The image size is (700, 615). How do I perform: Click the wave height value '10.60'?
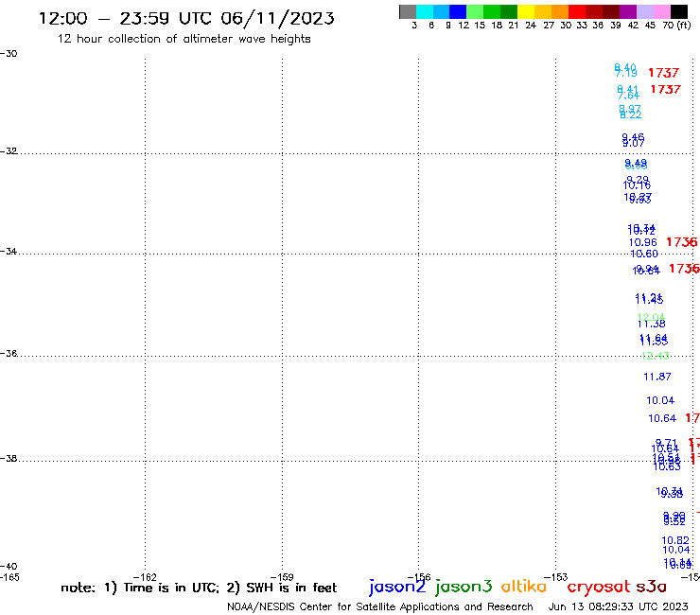point(644,254)
